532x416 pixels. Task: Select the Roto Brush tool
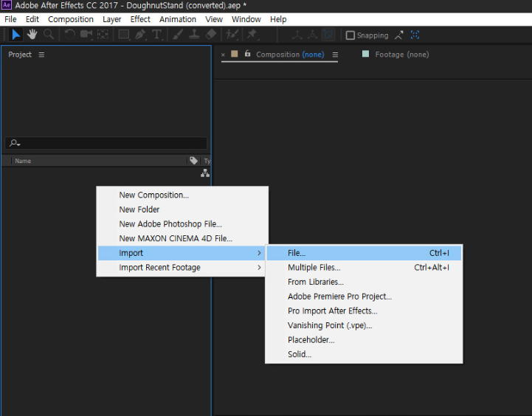[x=232, y=35]
